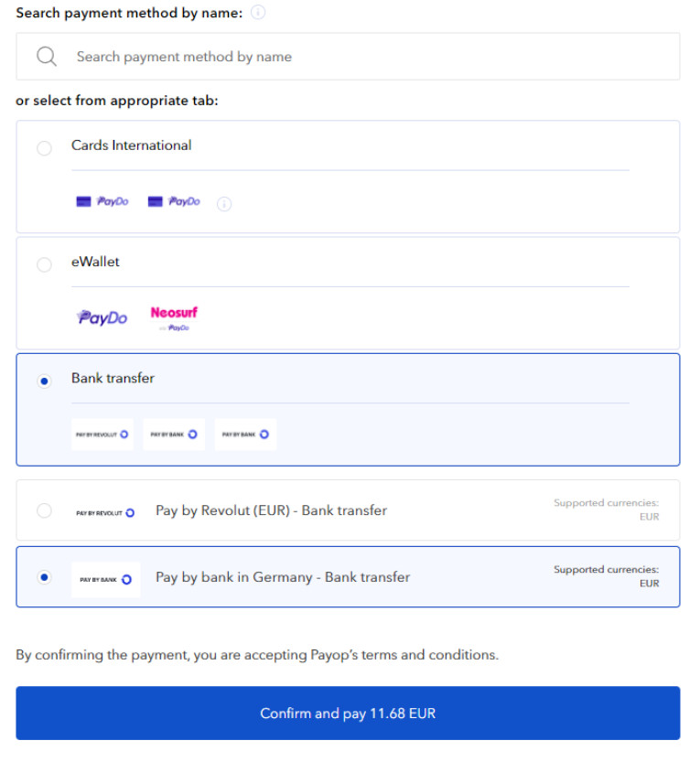Pick the middle Pay by Bank thumbnail
The image size is (700, 762).
tap(174, 435)
